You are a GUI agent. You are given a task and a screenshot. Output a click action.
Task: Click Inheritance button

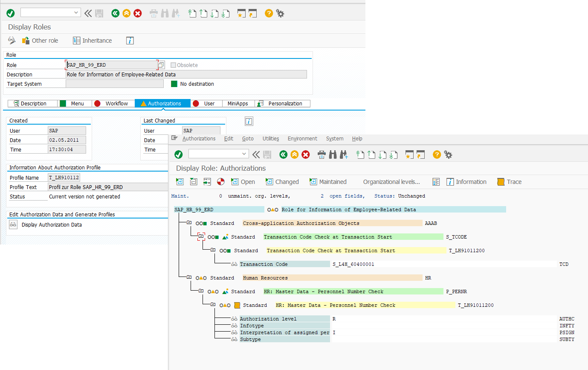[93, 41]
